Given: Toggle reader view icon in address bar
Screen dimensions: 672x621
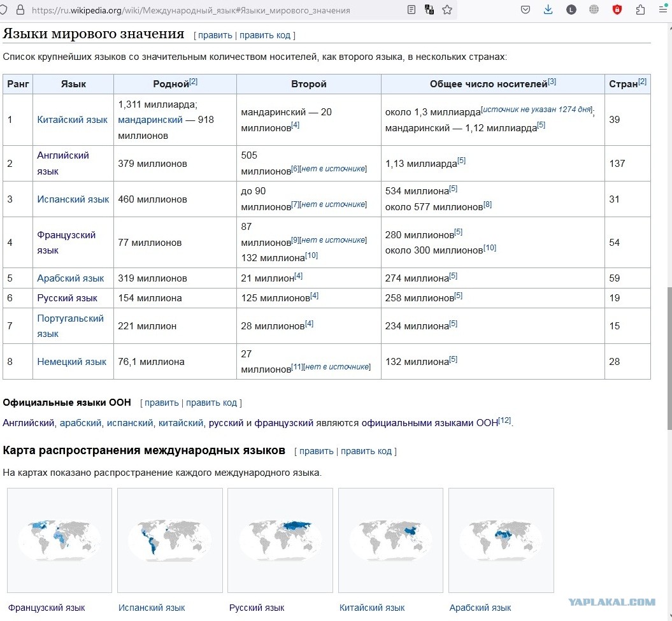Looking at the screenshot, I should pyautogui.click(x=411, y=10).
